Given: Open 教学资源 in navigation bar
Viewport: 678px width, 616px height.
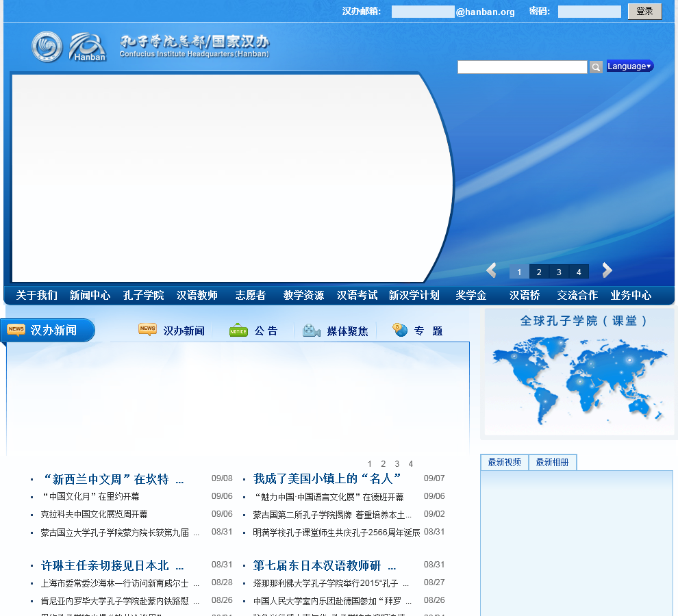Looking at the screenshot, I should tap(304, 295).
